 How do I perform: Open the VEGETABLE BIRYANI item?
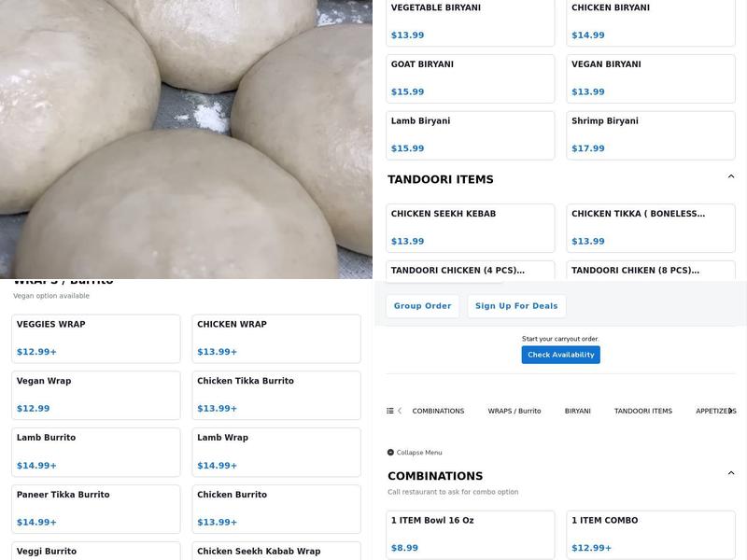[471, 21]
